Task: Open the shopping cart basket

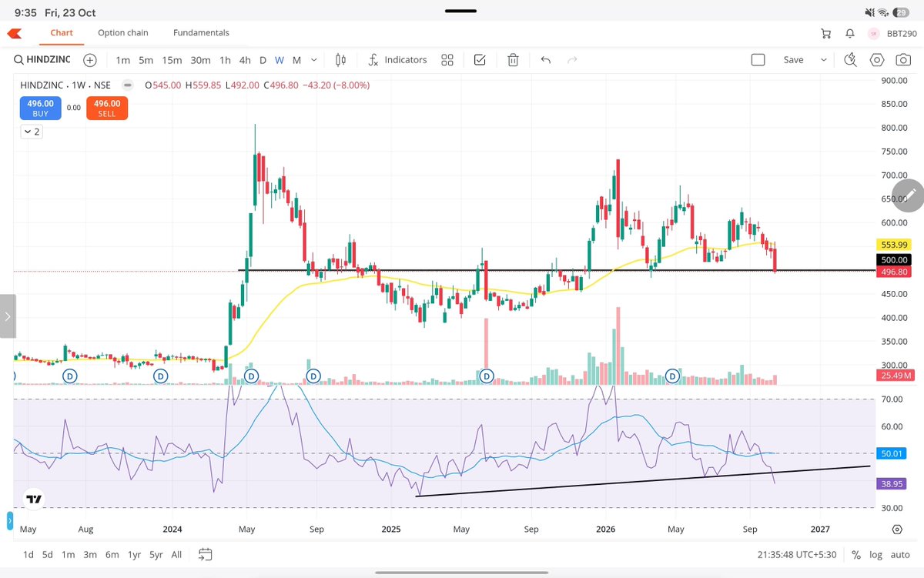Action: [x=826, y=33]
